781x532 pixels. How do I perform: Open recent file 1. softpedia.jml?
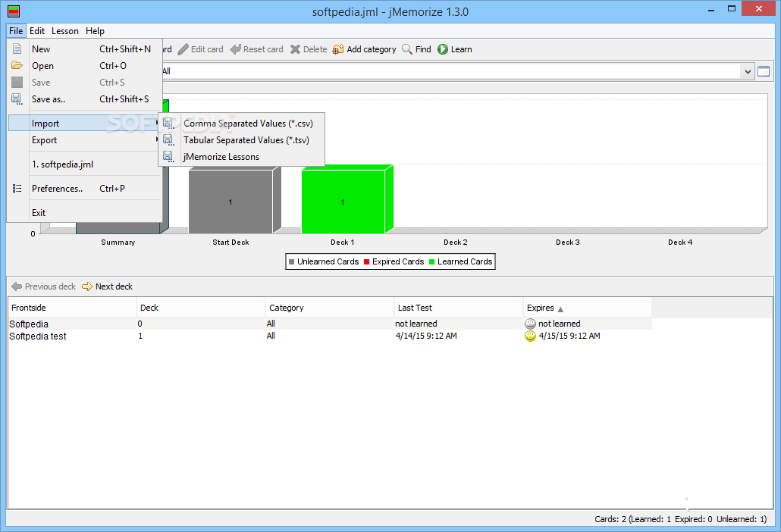tap(85, 164)
